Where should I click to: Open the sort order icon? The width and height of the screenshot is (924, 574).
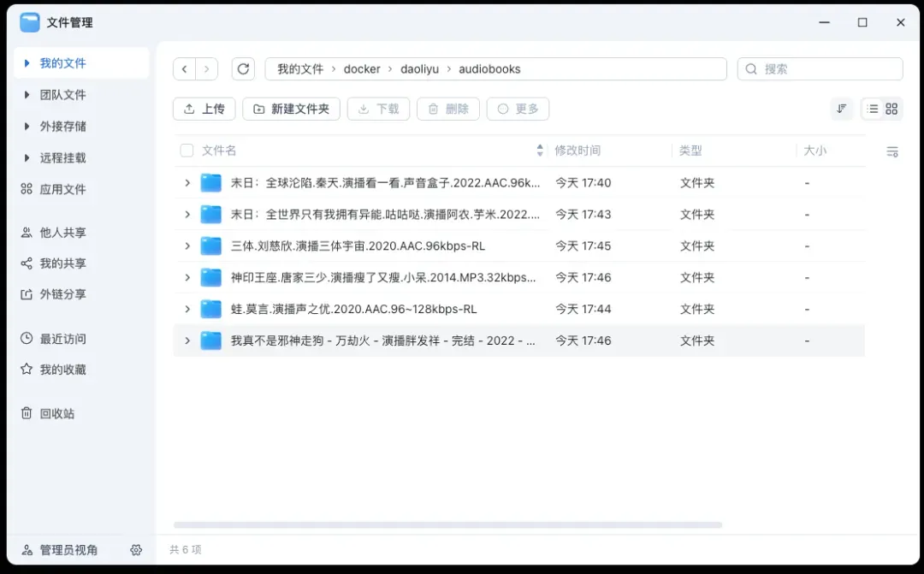(842, 109)
